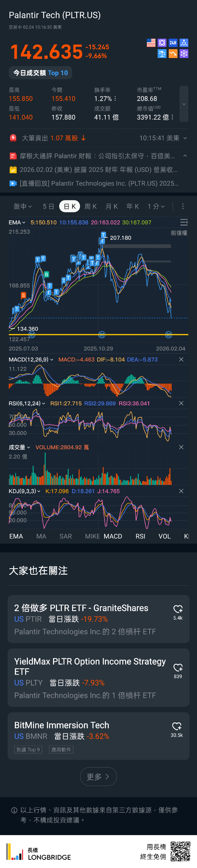This screenshot has height=868, width=197.
Task: Tap the heart-plus icon for BMNR
Action: (x=177, y=726)
